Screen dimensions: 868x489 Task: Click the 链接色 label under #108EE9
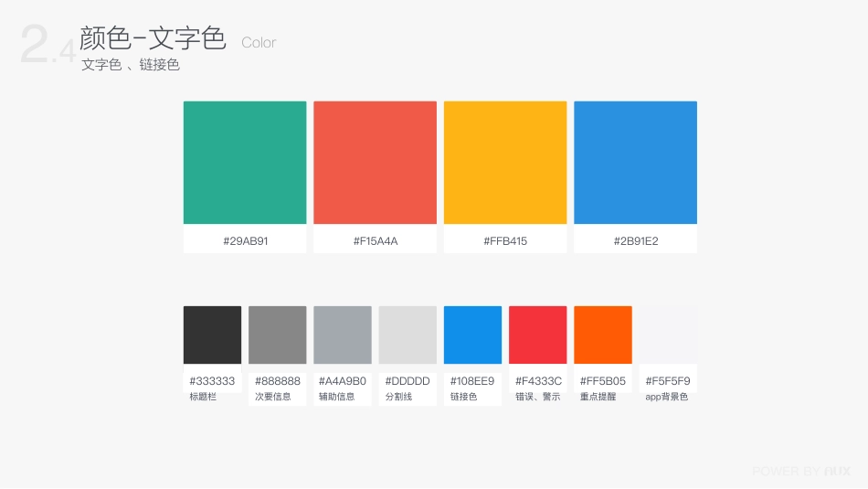(463, 397)
